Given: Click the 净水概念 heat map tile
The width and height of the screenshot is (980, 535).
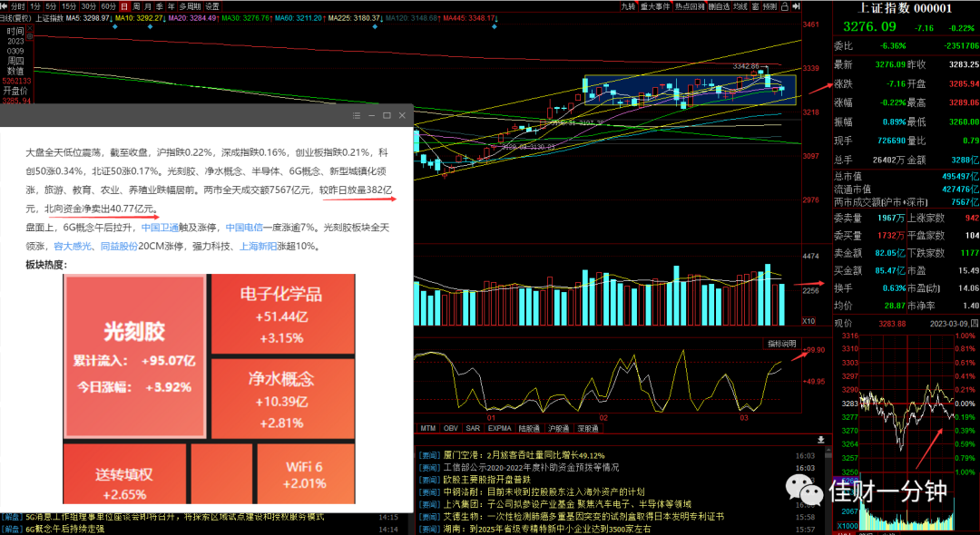Looking at the screenshot, I should 283,399.
